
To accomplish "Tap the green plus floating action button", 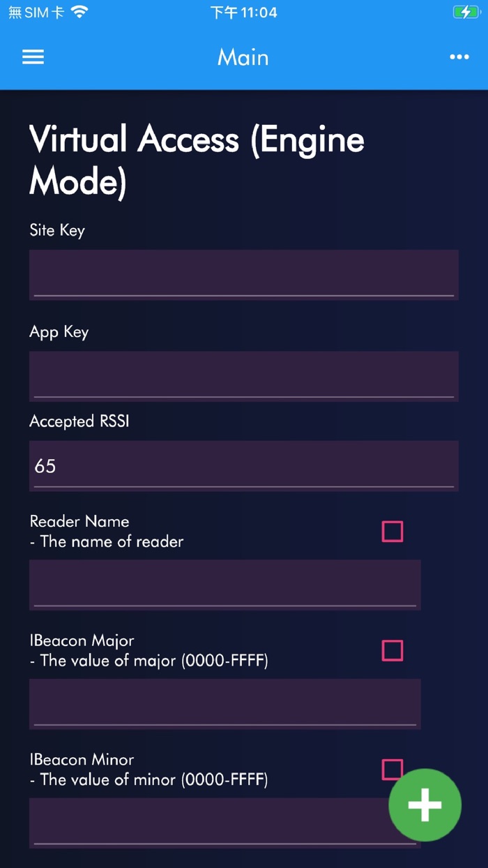I will coord(425,805).
